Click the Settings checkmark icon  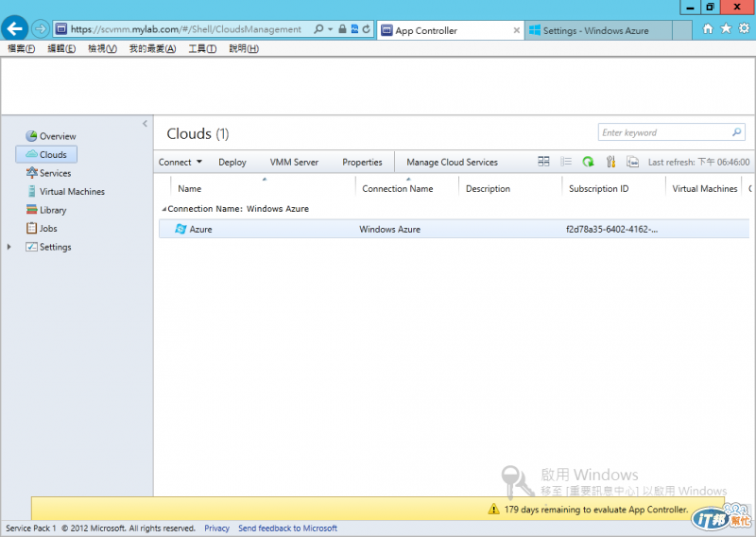[x=31, y=247]
